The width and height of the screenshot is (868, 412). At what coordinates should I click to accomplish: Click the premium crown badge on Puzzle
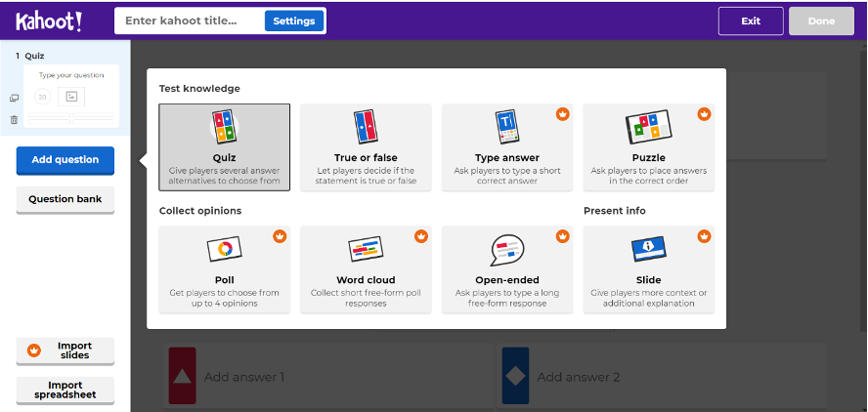coord(704,114)
